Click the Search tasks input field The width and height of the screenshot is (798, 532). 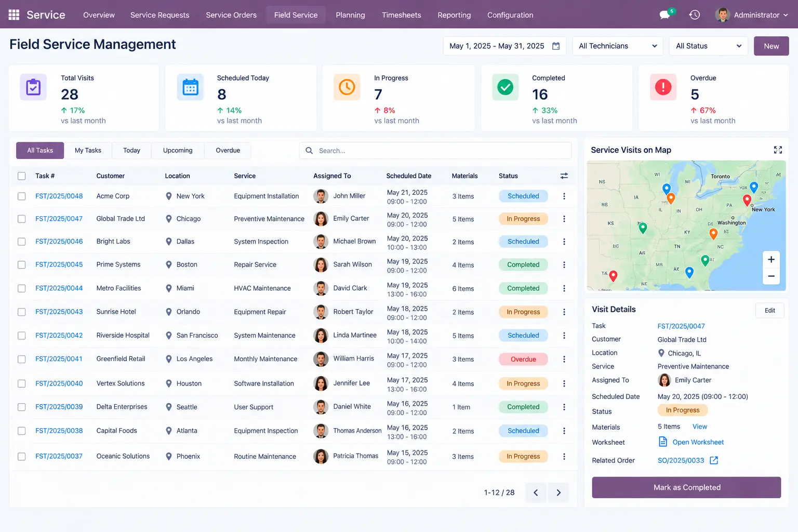435,151
